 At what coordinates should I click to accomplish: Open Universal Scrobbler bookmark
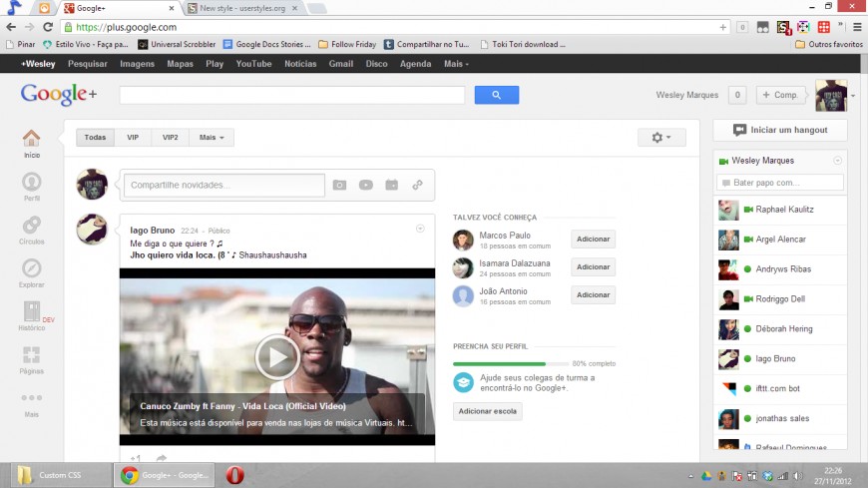pos(177,44)
